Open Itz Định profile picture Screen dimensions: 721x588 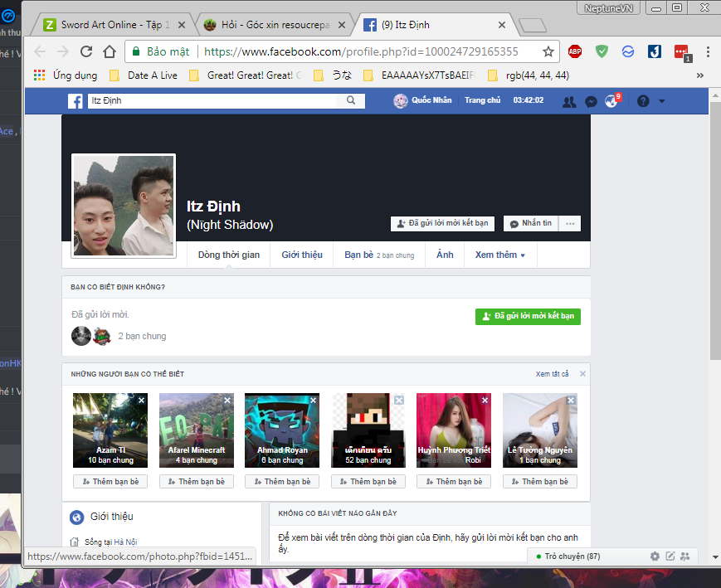[124, 206]
